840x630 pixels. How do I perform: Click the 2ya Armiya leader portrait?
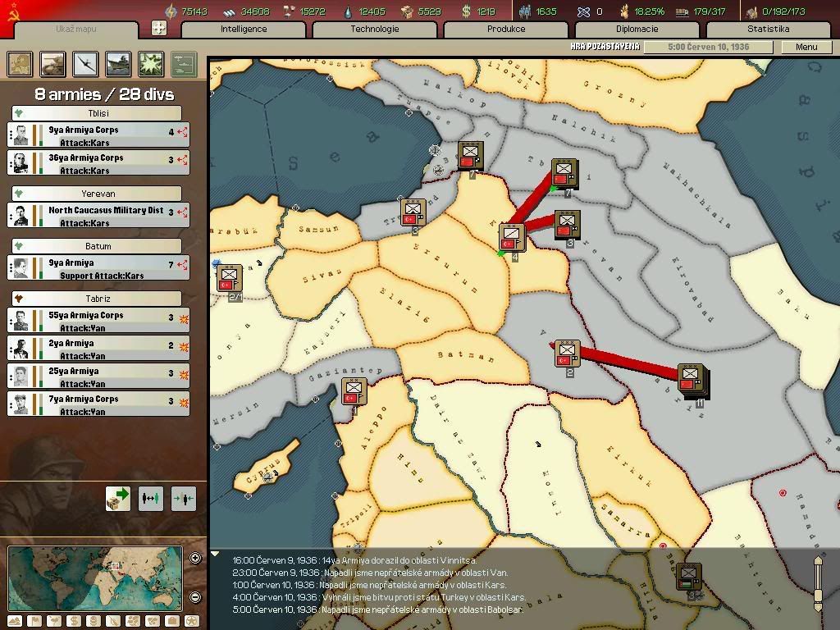tap(21, 348)
